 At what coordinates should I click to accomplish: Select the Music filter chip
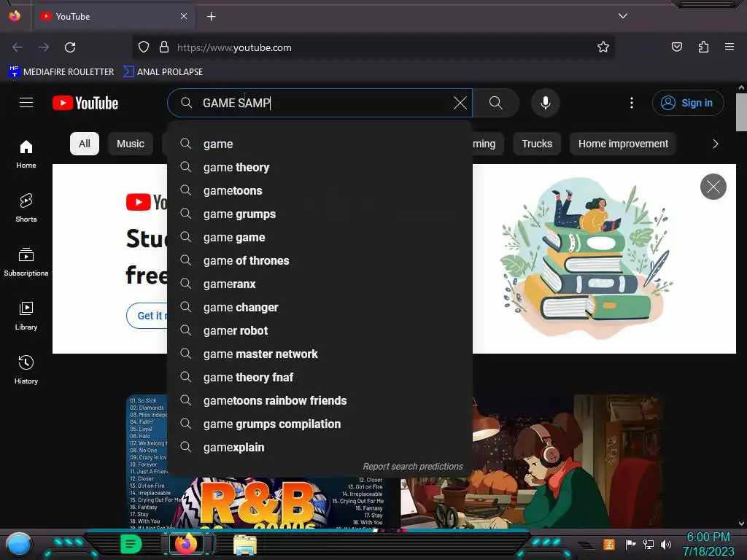(x=131, y=144)
